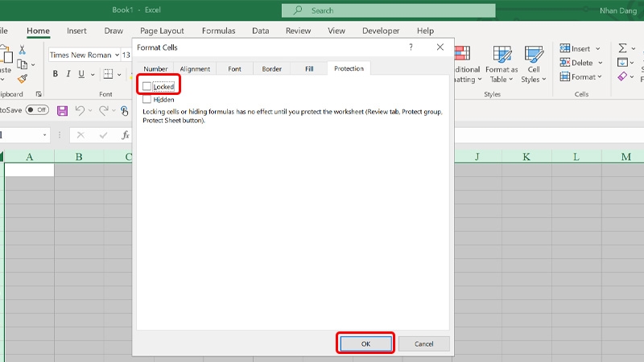Check the Hidden checkbox
The height and width of the screenshot is (362, 644).
pos(147,99)
